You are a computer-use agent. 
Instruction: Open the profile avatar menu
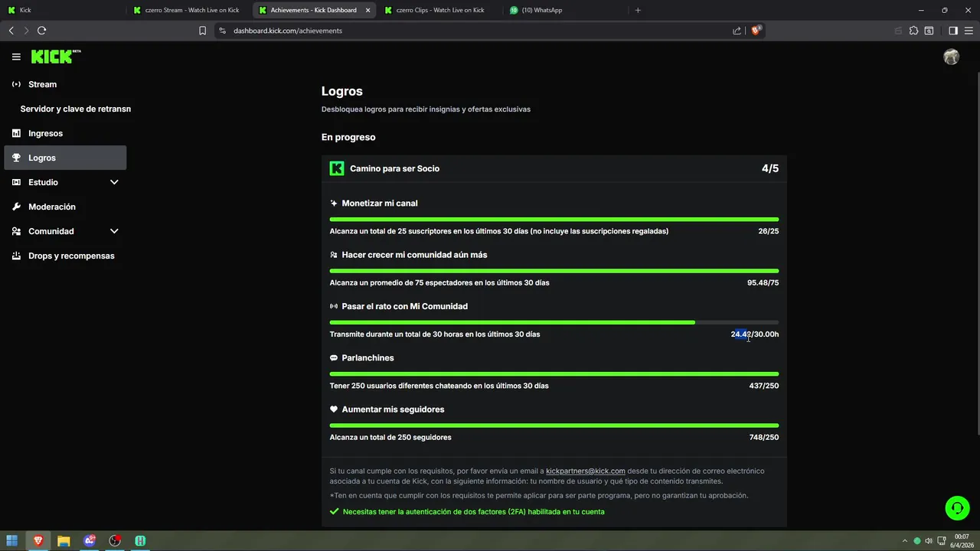pos(952,57)
